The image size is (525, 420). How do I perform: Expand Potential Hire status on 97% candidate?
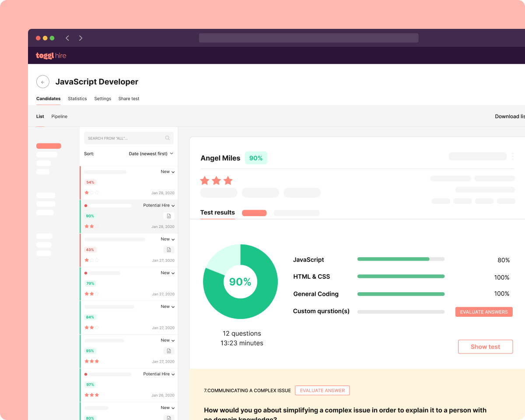(159, 374)
